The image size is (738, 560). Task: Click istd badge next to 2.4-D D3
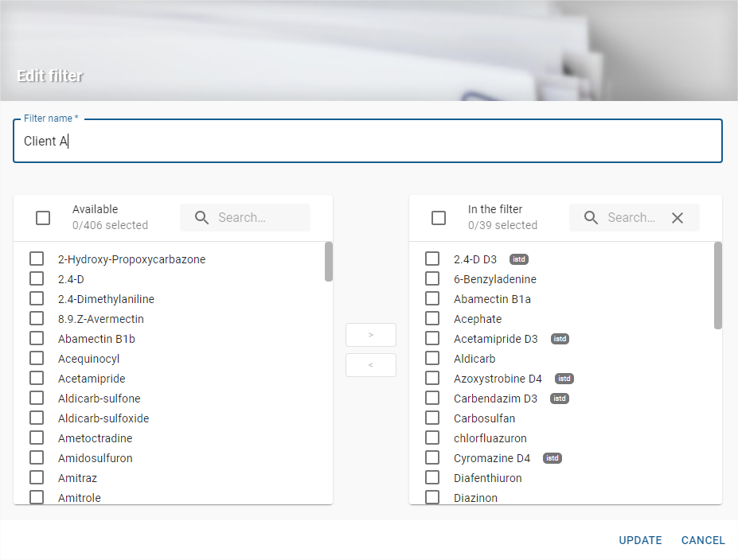coord(519,259)
